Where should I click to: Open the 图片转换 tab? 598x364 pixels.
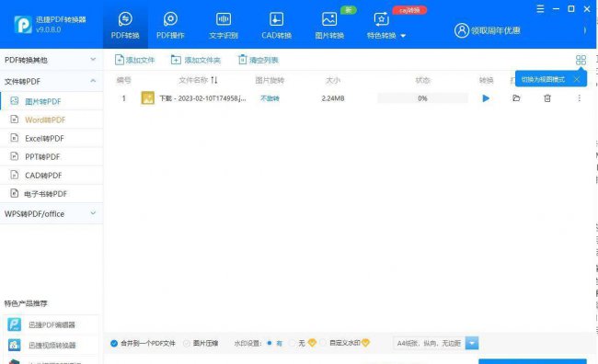click(329, 25)
